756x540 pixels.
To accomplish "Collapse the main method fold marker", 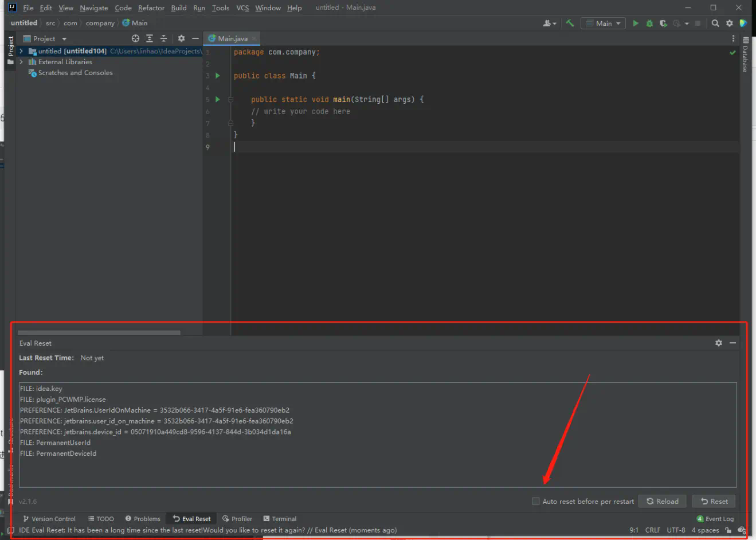I will 230,99.
